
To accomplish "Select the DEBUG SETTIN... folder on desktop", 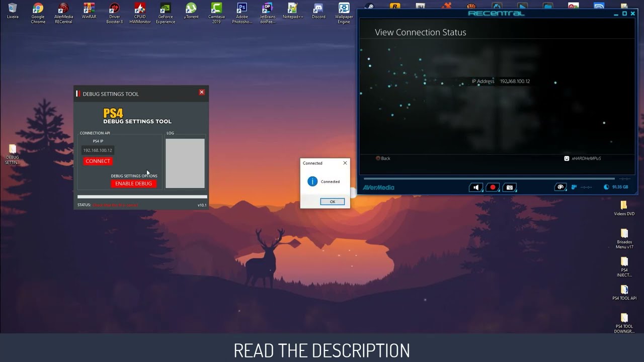I will (13, 154).
